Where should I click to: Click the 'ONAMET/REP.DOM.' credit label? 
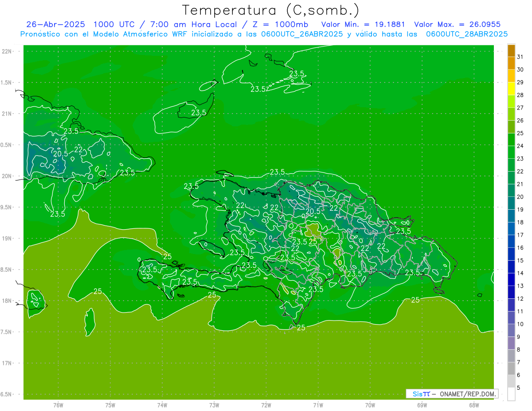click(467, 394)
